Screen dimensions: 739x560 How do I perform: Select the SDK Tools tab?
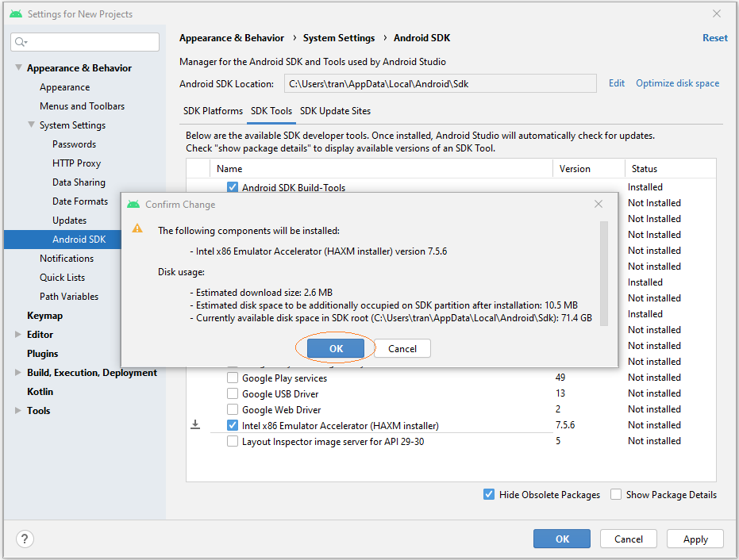[271, 111]
